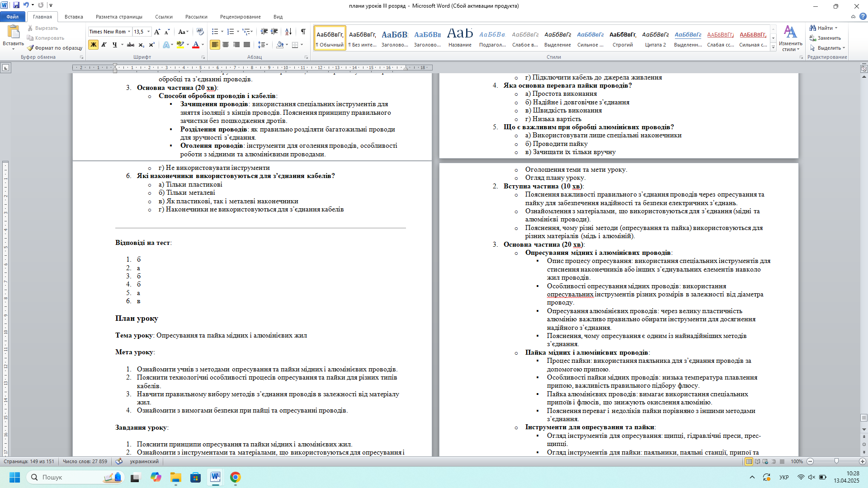Toggle strikethrough text formatting

coord(131,45)
